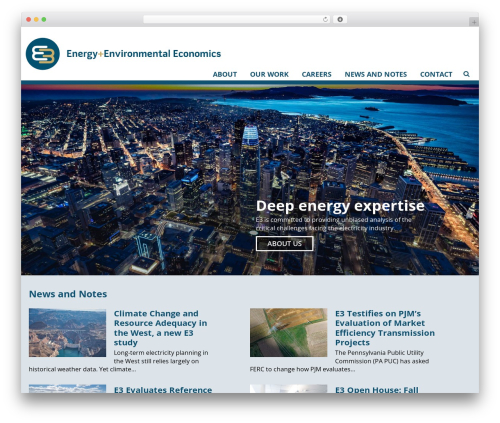Open the ABOUT menu item

[x=225, y=74]
